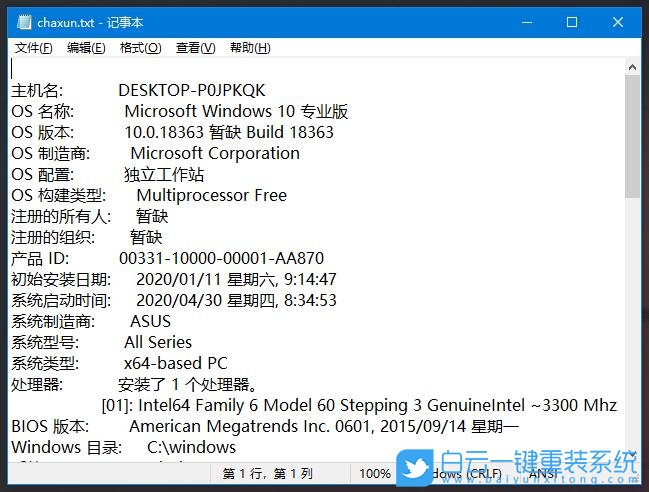Open the 帮助(H) menu
This screenshot has height=492, width=649.
(x=250, y=48)
